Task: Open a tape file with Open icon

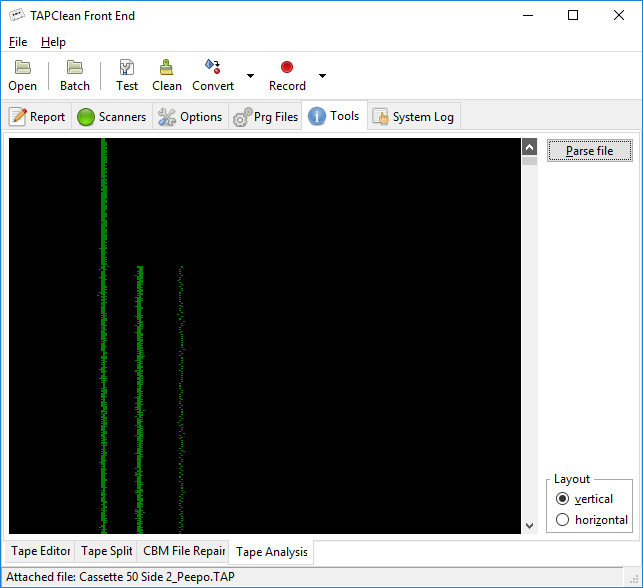Action: 23,76
